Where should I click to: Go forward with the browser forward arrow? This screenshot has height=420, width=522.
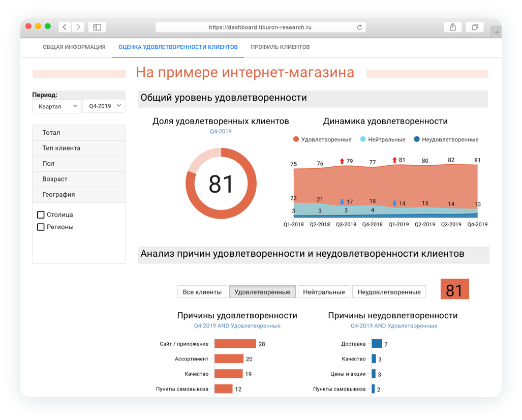coord(78,27)
